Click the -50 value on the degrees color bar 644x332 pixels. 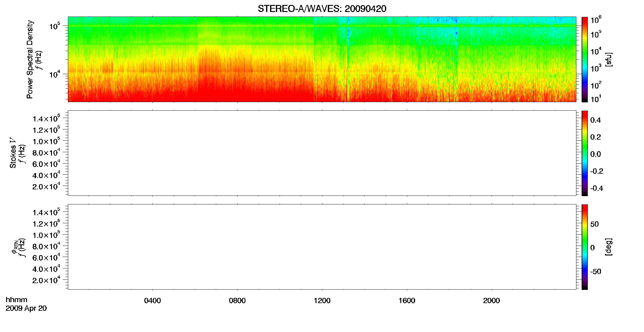[x=596, y=272]
